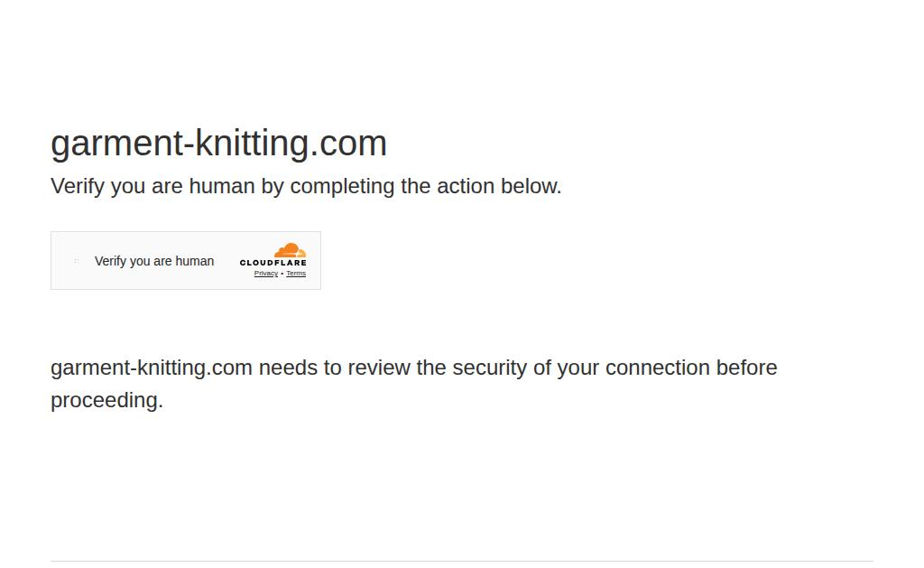Check the Verify you are human checkbox
The width and height of the screenshot is (924, 568).
76,261
